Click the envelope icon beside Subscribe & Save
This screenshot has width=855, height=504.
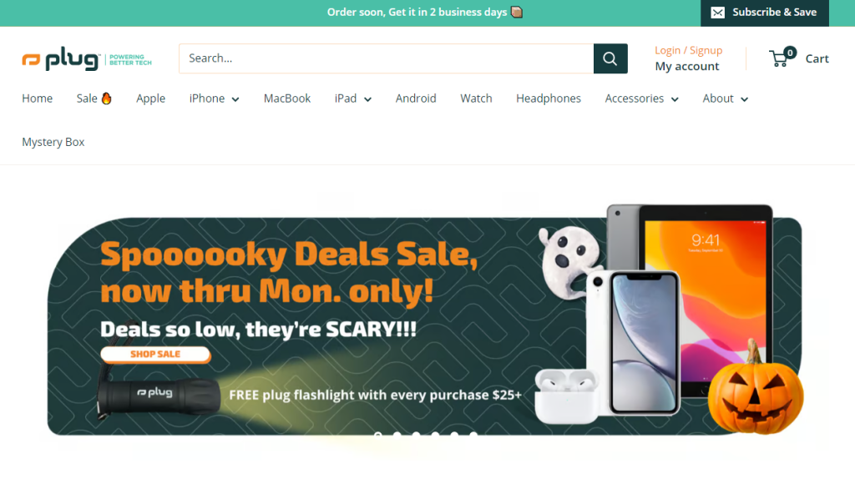click(717, 13)
